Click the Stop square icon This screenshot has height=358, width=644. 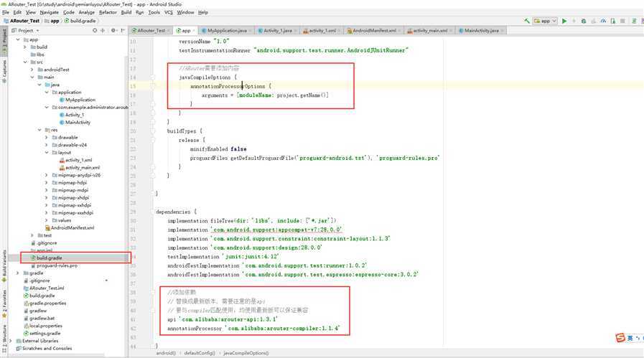622,21
